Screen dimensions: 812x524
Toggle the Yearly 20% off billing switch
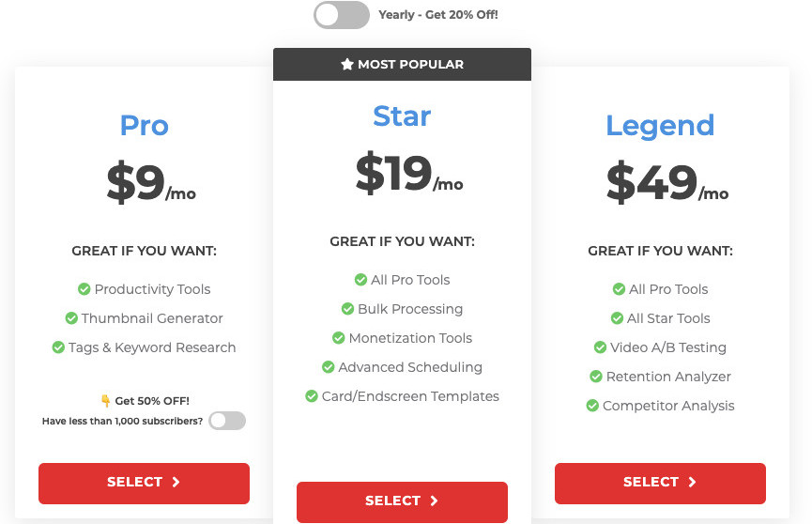tap(342, 15)
